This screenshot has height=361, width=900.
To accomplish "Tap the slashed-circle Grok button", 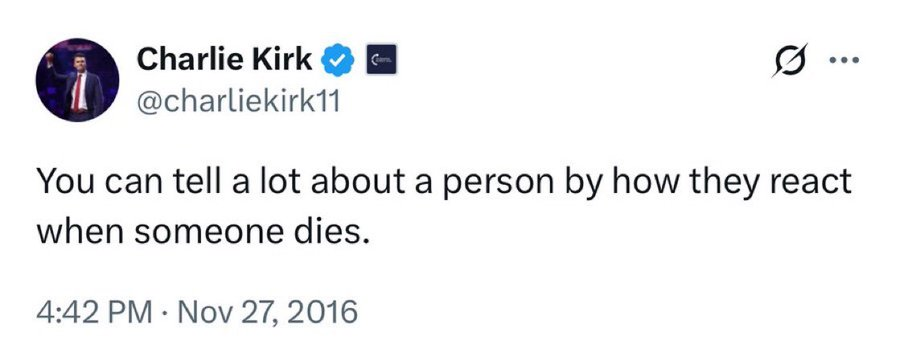I will (x=790, y=60).
